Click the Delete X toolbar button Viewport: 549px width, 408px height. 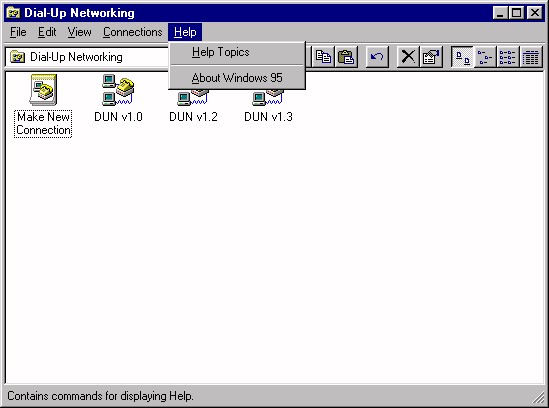click(x=408, y=57)
